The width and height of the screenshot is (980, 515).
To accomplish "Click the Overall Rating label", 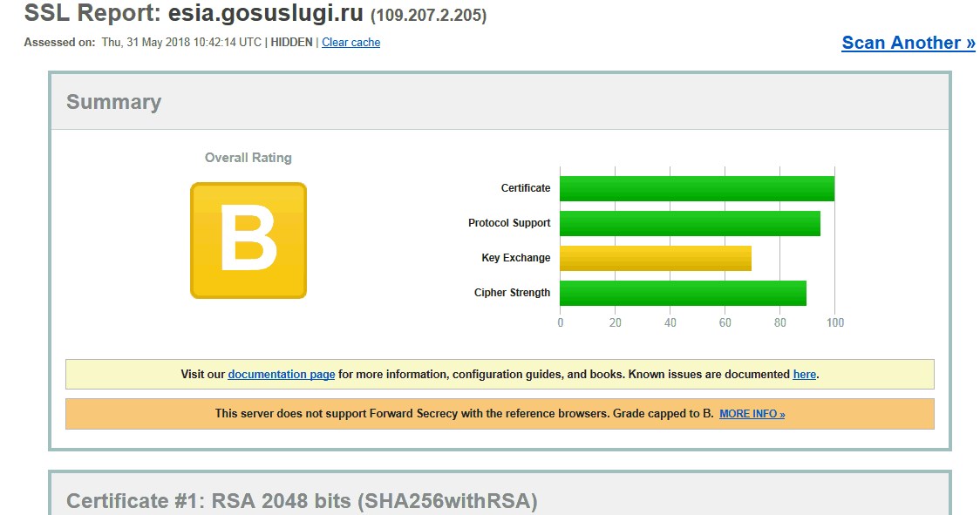I will [248, 158].
